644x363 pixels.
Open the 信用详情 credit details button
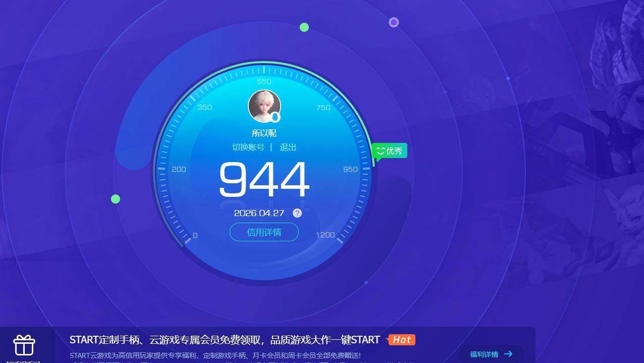(x=264, y=232)
